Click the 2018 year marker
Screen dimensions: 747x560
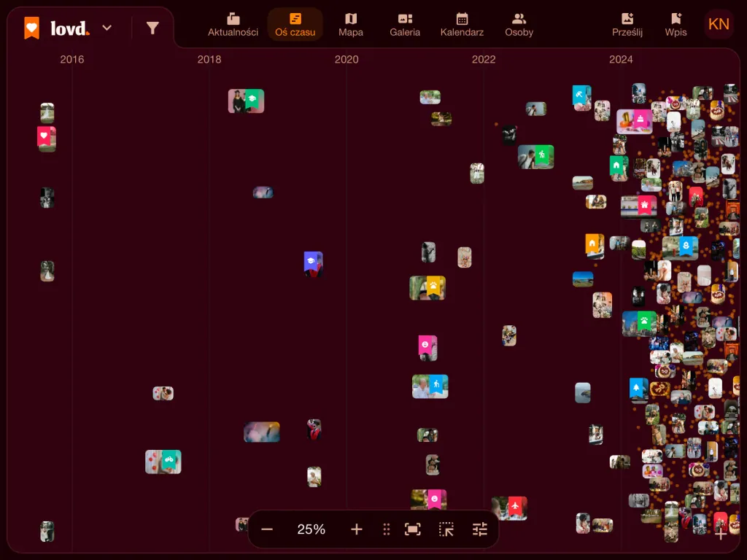tap(209, 60)
